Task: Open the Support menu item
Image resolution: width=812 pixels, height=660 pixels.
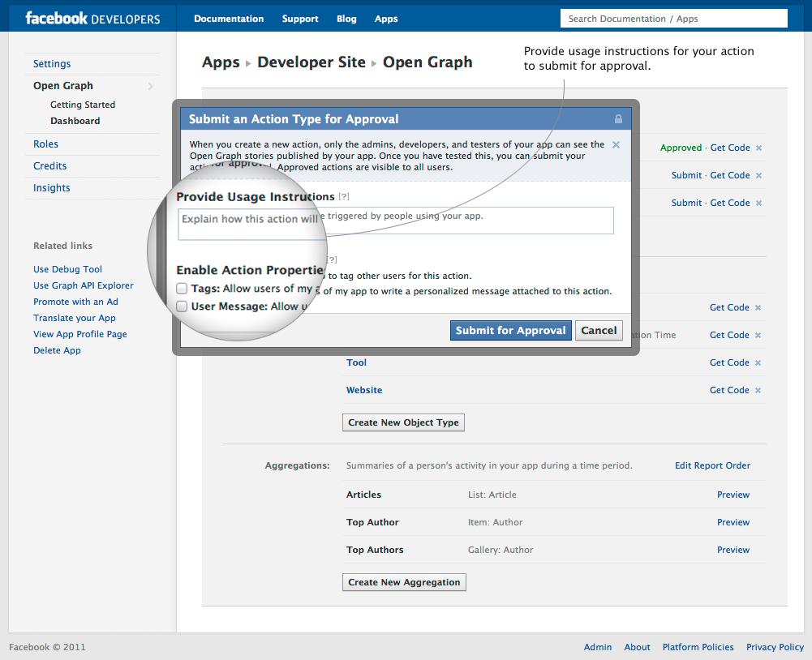Action: click(300, 19)
